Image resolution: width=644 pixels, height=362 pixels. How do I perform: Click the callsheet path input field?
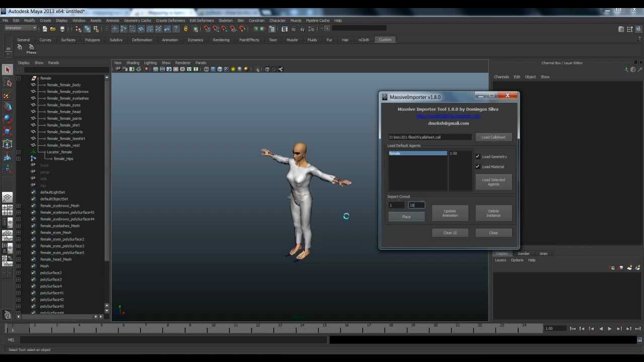tap(430, 137)
